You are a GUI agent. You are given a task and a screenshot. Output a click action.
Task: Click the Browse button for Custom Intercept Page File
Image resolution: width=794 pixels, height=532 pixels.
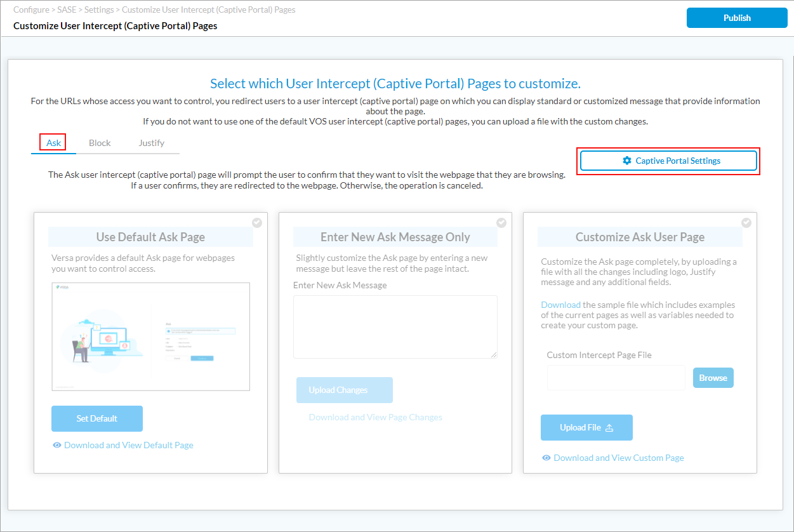click(713, 377)
